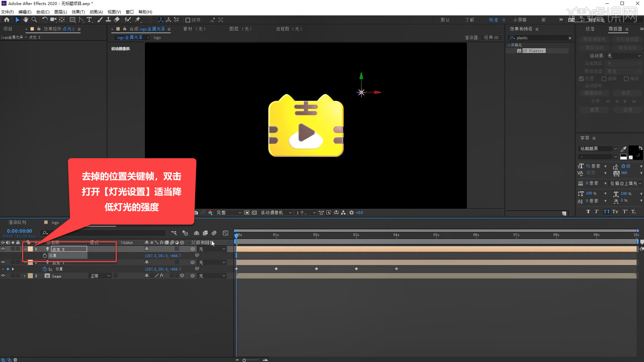Screen dimensions: 644x362
Task: Select the Rectangle shape tool
Action: [72, 20]
